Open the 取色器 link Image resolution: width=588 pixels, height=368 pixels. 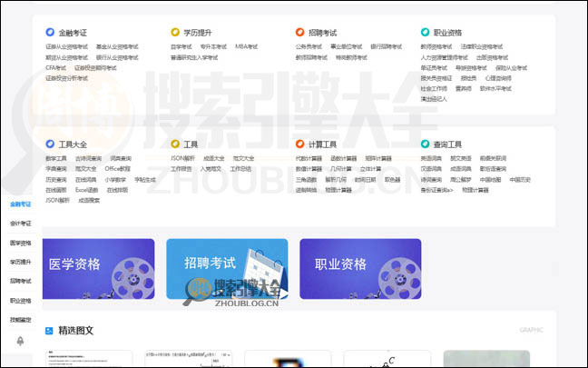(392, 180)
